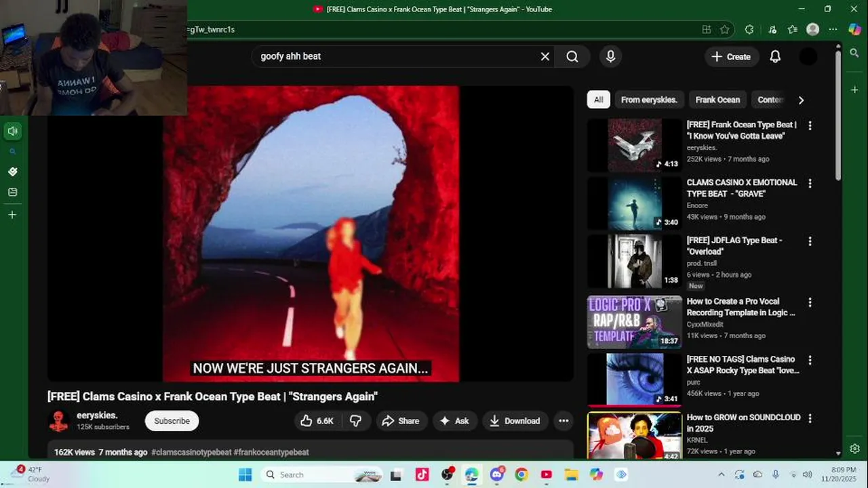
Task: Open CLAMS CASINO X EMOTIONAL "GRAVE" thumbnail
Action: [x=635, y=203]
